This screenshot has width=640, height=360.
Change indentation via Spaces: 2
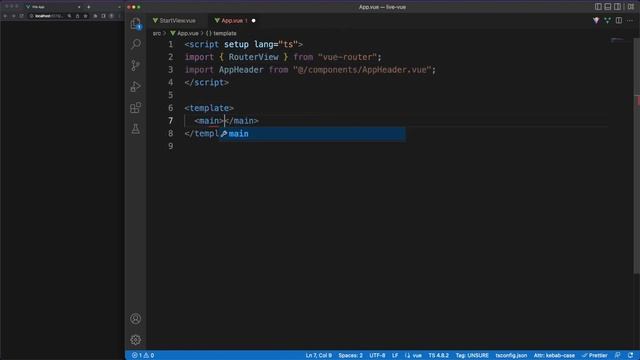(350, 356)
